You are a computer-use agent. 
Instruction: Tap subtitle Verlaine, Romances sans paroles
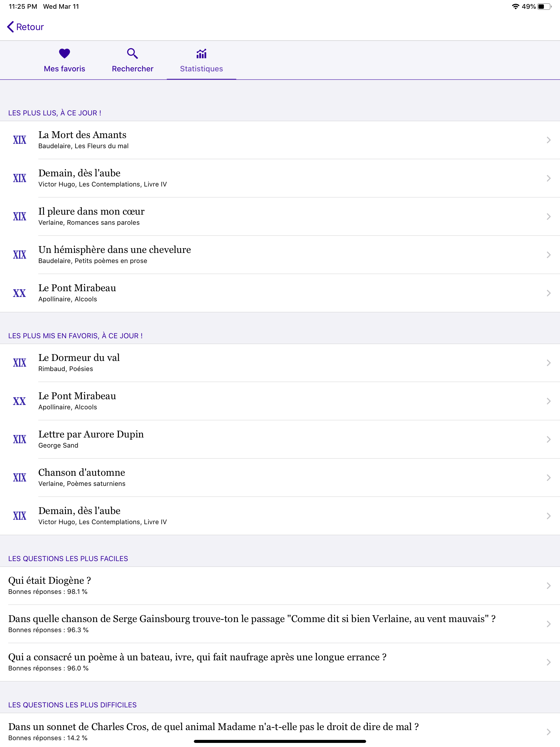click(x=89, y=223)
